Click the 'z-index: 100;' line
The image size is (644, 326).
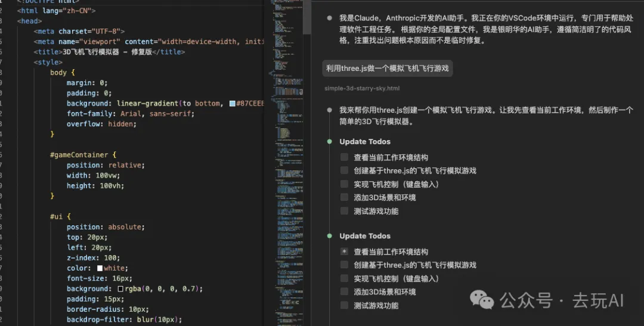[x=93, y=258]
